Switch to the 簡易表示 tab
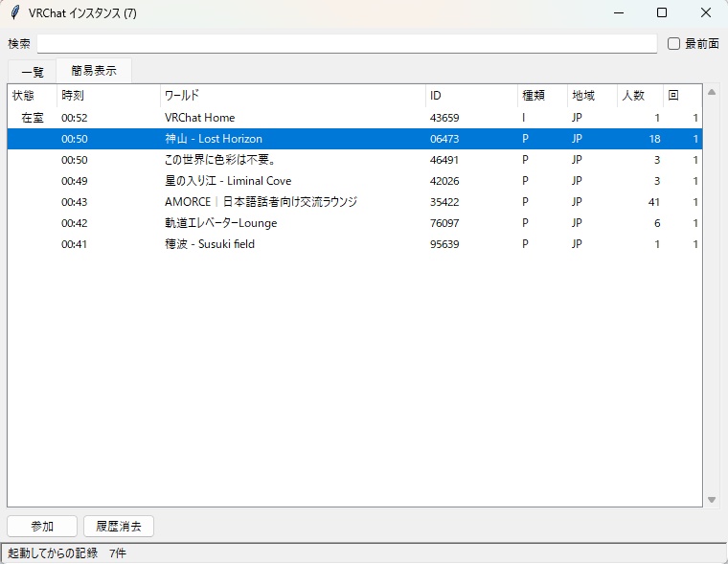Image resolution: width=728 pixels, height=564 pixels. [94, 71]
